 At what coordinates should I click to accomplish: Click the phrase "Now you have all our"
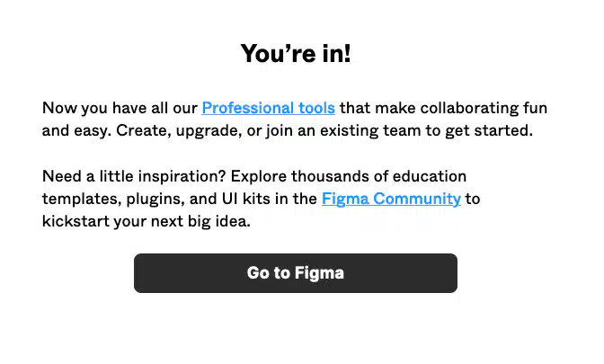pos(120,108)
